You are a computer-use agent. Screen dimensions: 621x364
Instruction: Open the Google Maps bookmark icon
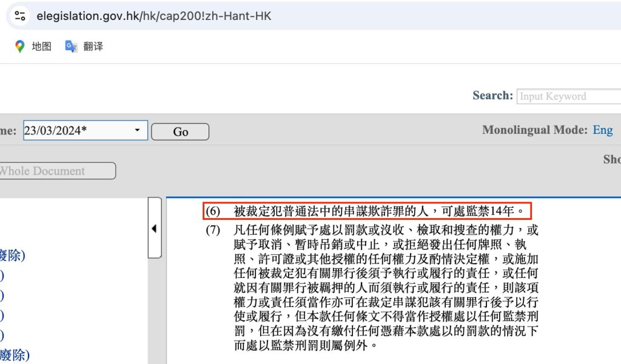(20, 46)
